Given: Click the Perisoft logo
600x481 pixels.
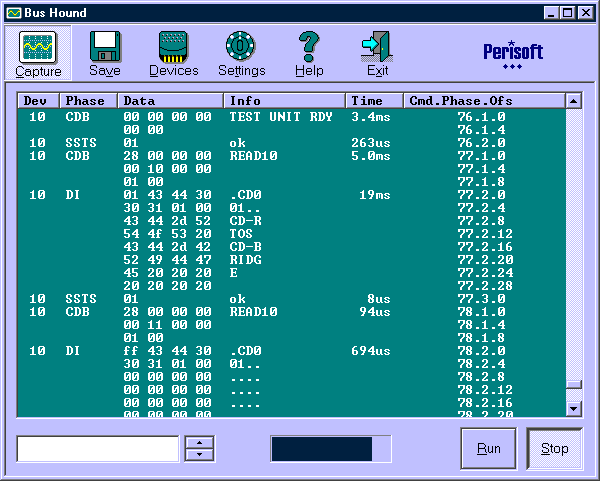Looking at the screenshot, I should click(x=513, y=55).
